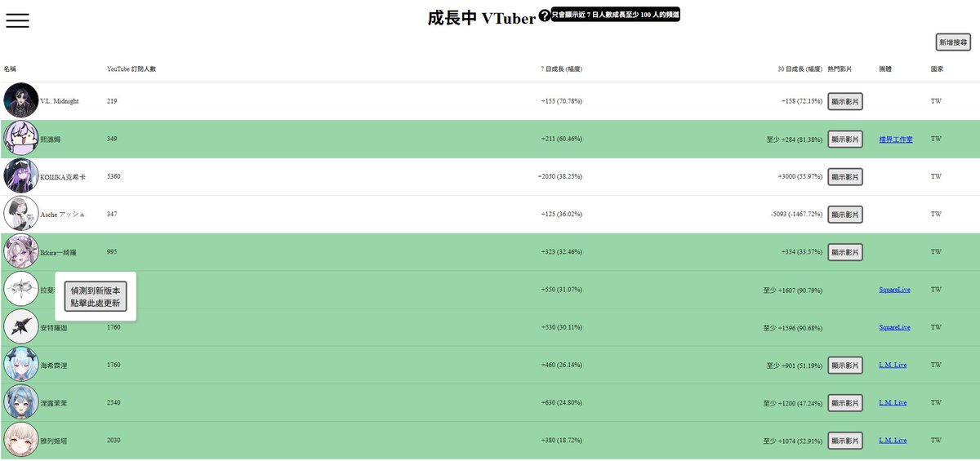Screen dimensions: 980x461
Task: Open L.M. Live link in the +460 row
Action: click(893, 365)
